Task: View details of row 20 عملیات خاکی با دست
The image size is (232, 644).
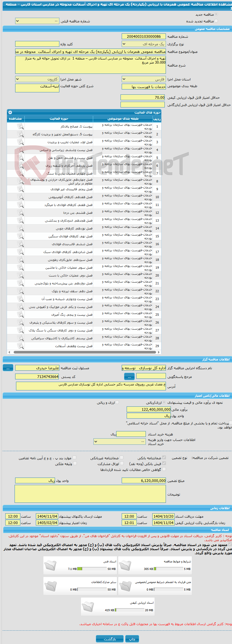Action: [x=20, y=275]
